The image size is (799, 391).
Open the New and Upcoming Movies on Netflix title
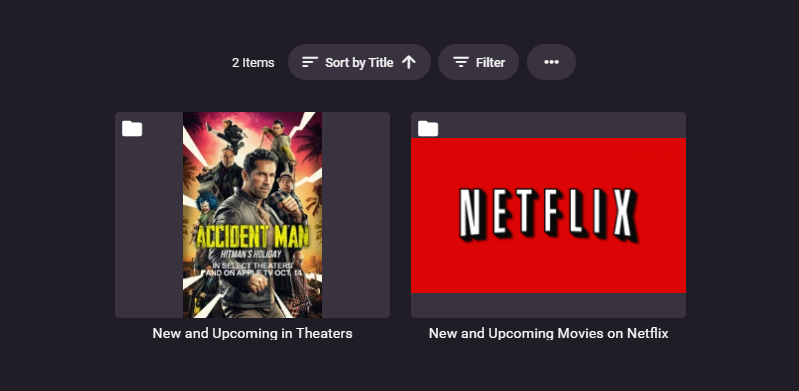pos(548,333)
